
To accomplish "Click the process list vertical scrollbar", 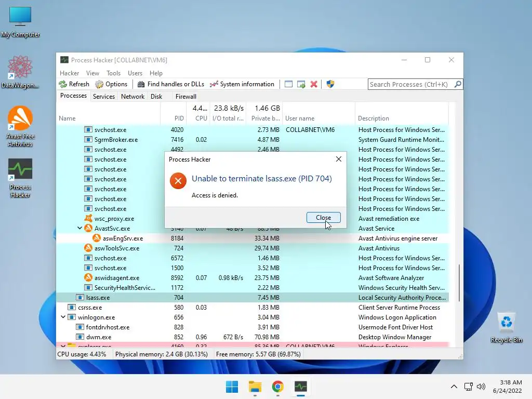I will point(459,283).
